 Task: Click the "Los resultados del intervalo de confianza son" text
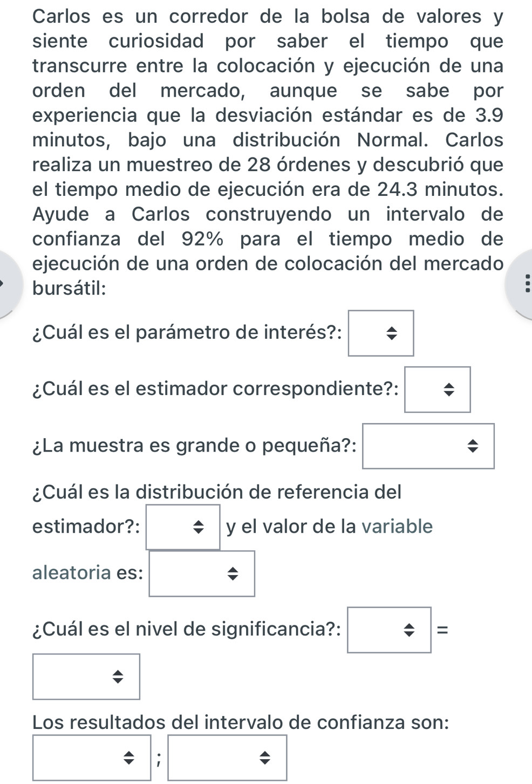click(x=241, y=722)
